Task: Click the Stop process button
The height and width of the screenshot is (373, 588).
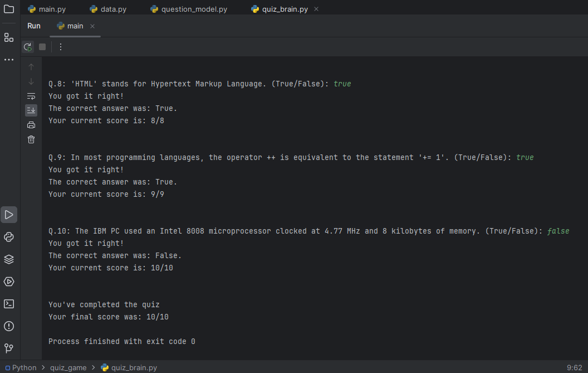Action: (x=42, y=47)
